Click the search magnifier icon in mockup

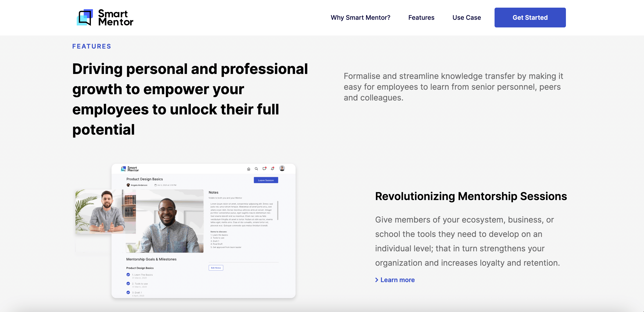[x=256, y=169]
